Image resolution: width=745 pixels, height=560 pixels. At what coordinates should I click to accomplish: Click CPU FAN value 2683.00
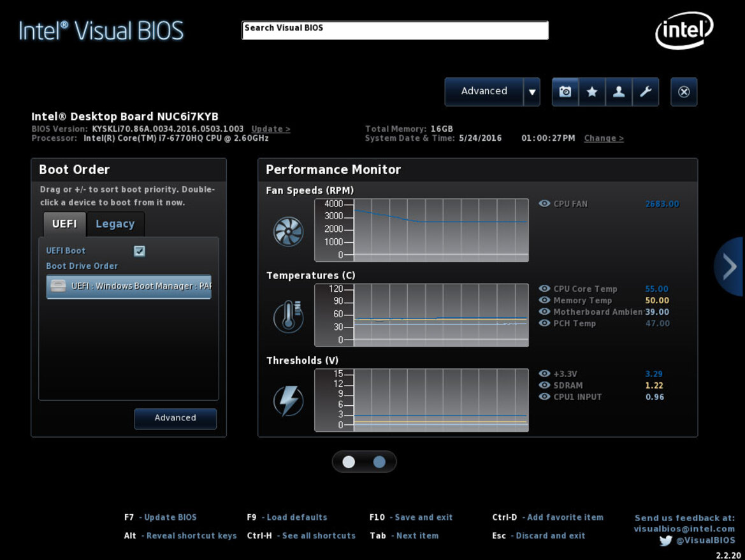click(x=662, y=204)
